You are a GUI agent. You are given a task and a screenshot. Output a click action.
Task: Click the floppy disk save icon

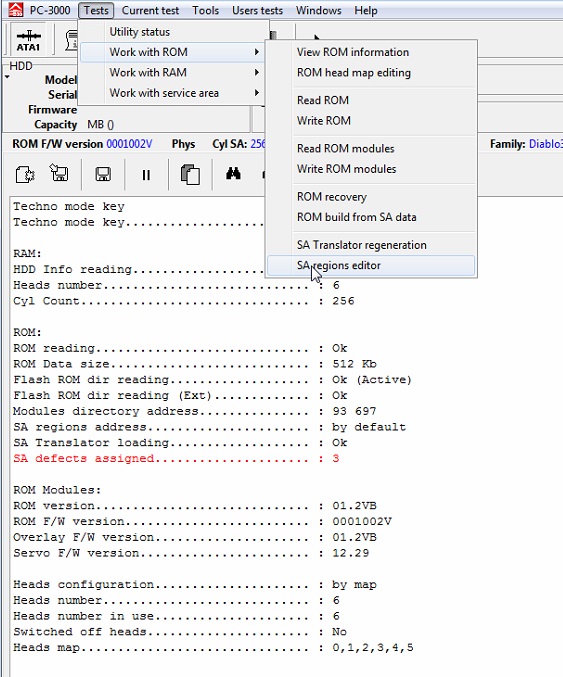click(103, 174)
